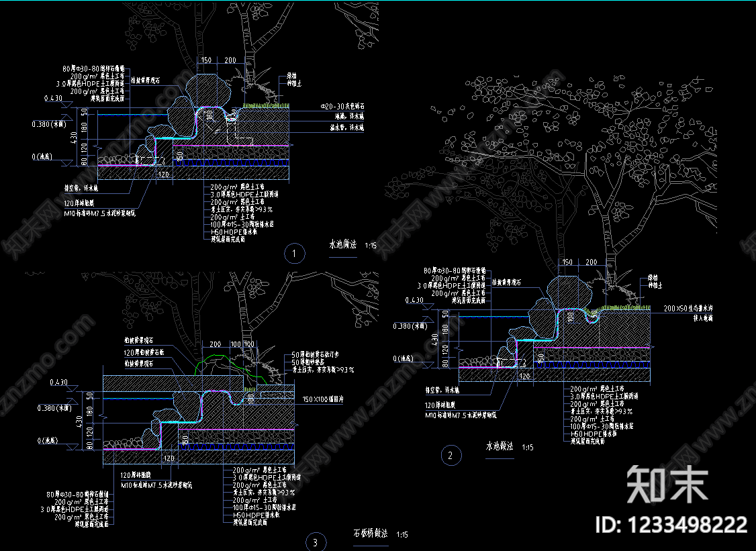Image resolution: width=756 pixels, height=551 pixels.
Task: Click the 150X100 label in detail 3
Action: (322, 399)
